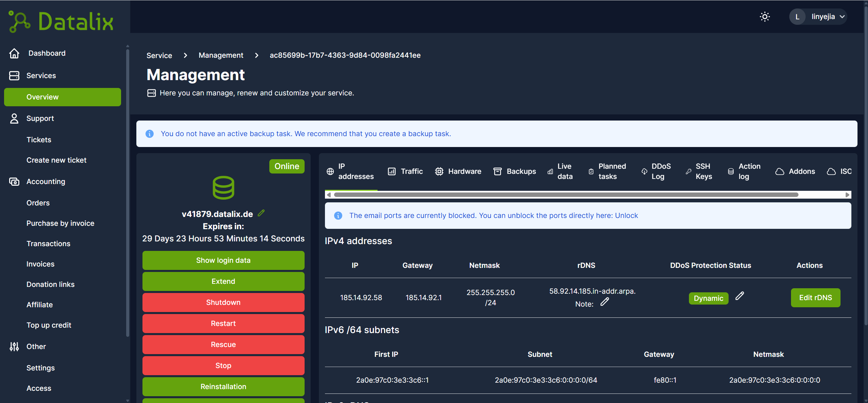Click the Restart button
Screen dimensions: 868x403
coord(223,324)
